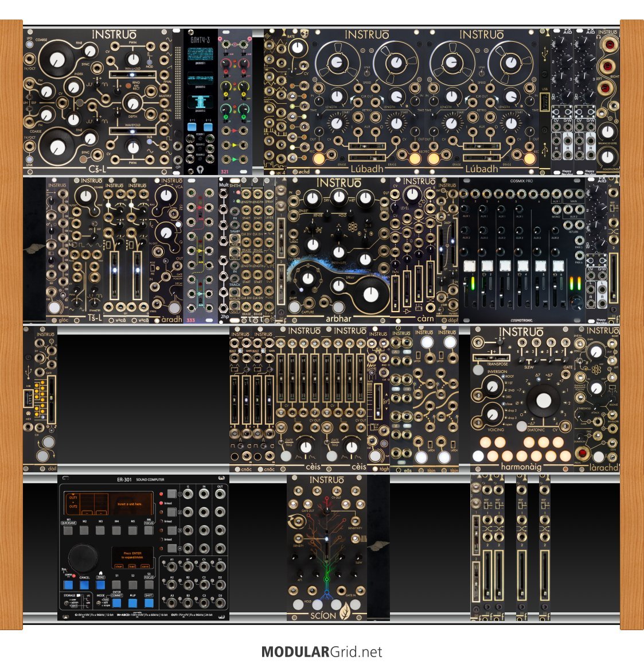Viewport: 644px width, 664px height.
Task: Click the large DIATONIC knob on harmonàig
Action: [543, 400]
